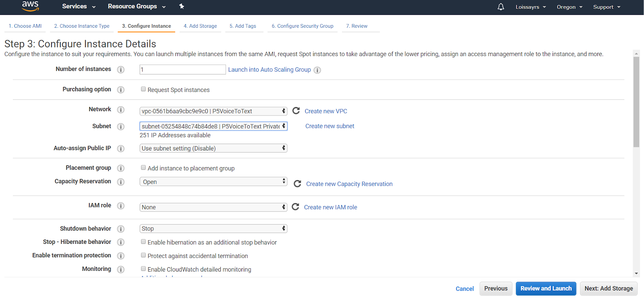Click the AWS logo home icon
644x299 pixels.
coord(30,6)
